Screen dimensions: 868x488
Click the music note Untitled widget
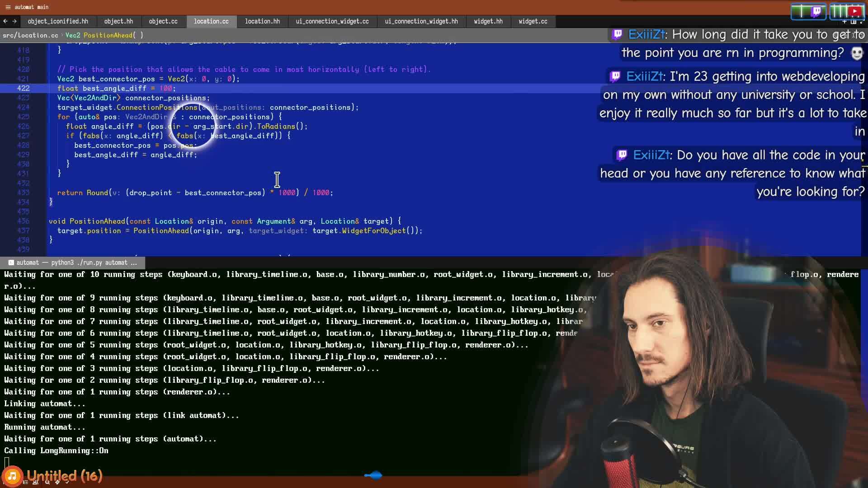coord(12,476)
